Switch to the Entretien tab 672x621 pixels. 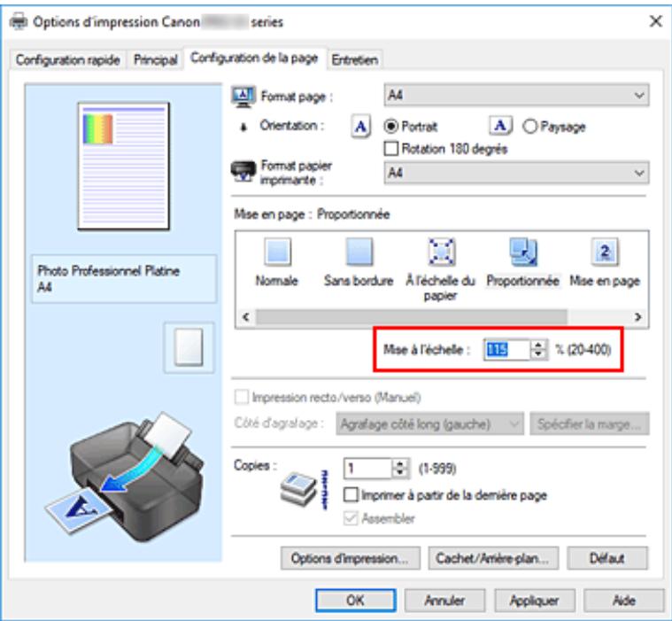click(355, 59)
